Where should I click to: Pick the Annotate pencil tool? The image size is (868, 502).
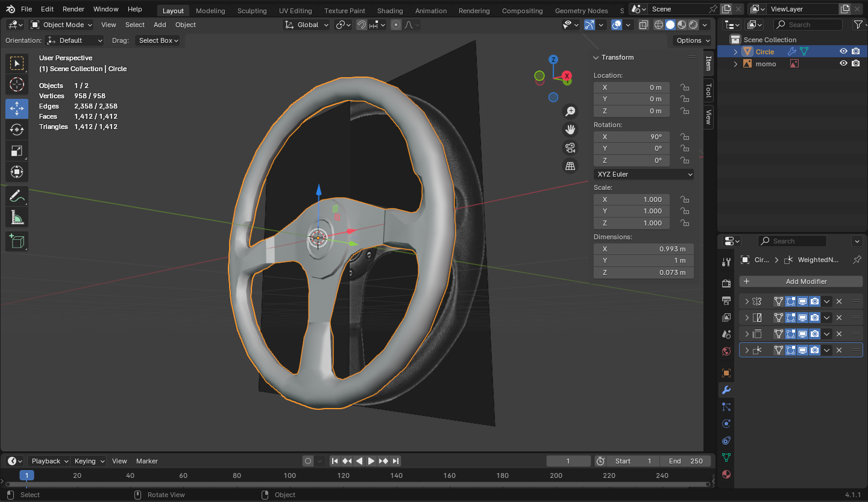pyautogui.click(x=17, y=196)
